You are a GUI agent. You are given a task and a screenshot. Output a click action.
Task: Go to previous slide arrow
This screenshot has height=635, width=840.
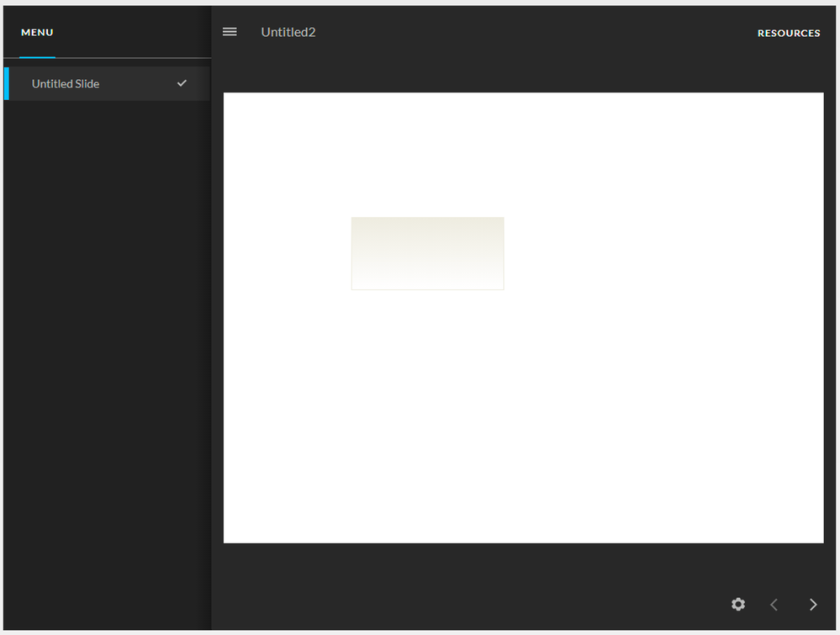pyautogui.click(x=774, y=605)
